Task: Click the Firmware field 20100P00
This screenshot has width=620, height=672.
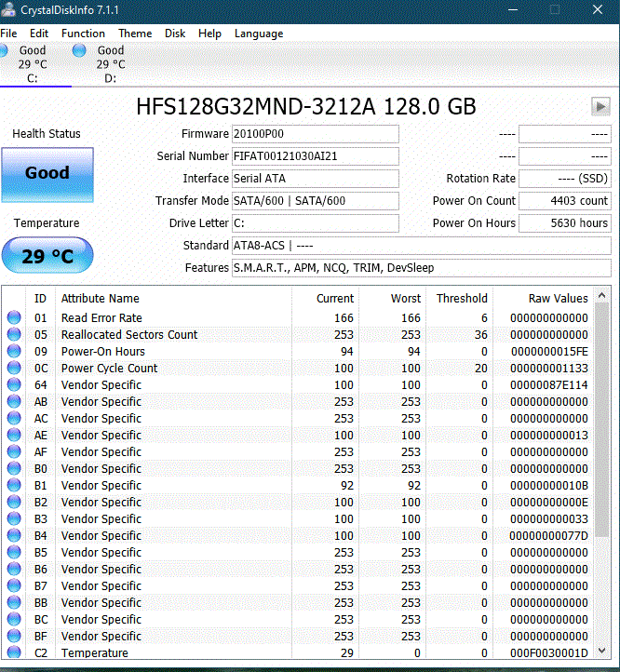Action: (316, 134)
